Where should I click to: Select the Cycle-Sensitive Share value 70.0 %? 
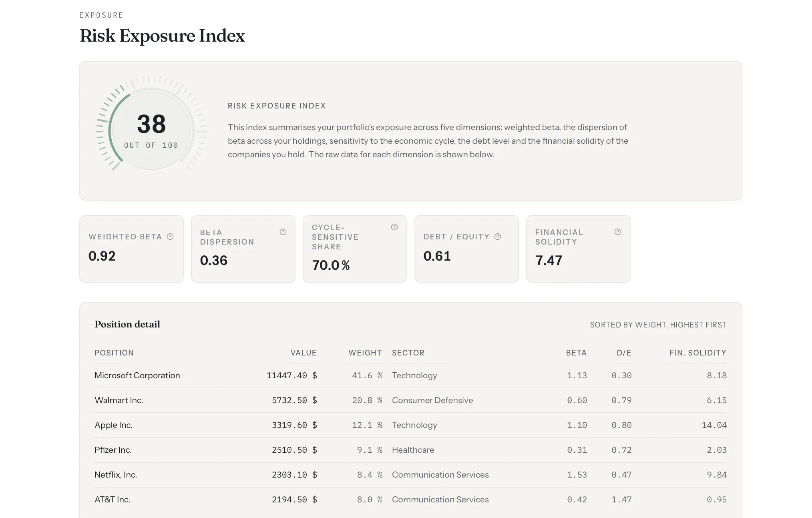(x=331, y=265)
